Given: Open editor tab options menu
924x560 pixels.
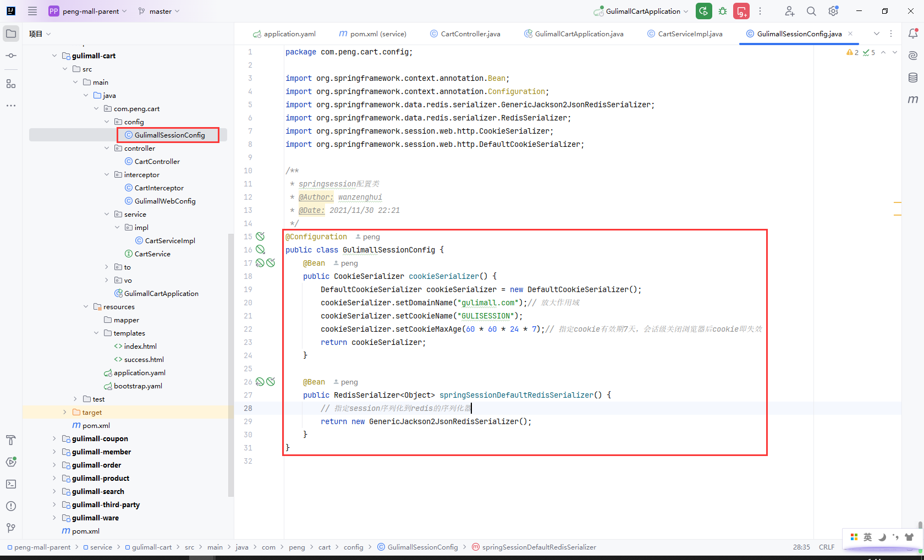Looking at the screenshot, I should click(x=891, y=34).
